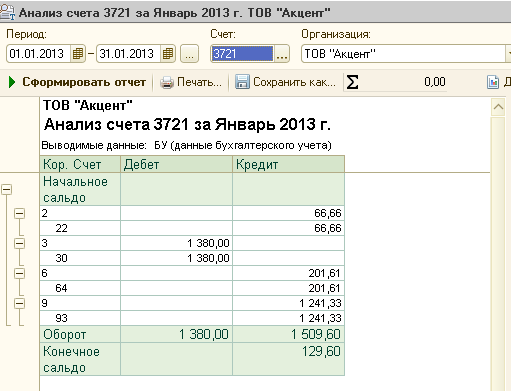Viewport: 511px width, 391px height.
Task: Select account cell 93
Action: point(80,318)
